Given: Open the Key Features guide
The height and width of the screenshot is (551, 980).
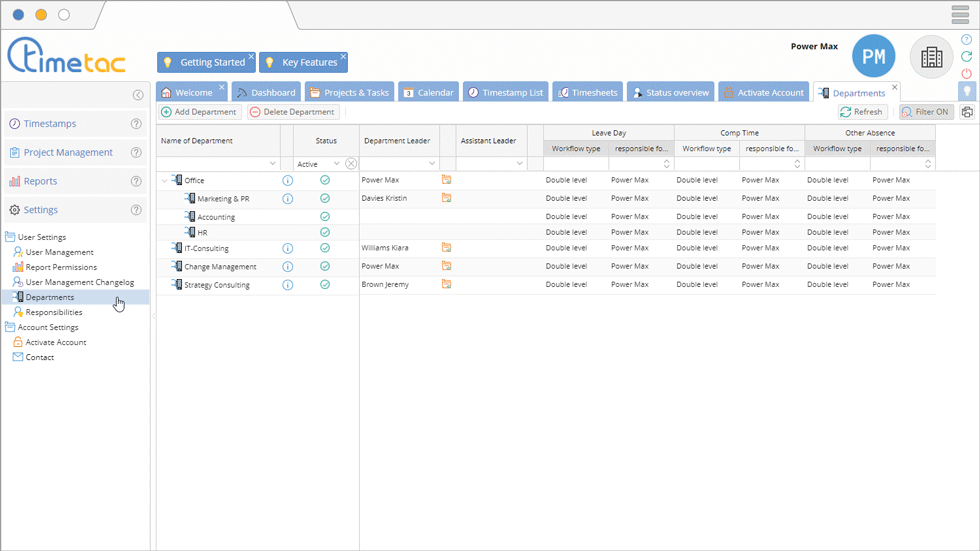Looking at the screenshot, I should (302, 62).
